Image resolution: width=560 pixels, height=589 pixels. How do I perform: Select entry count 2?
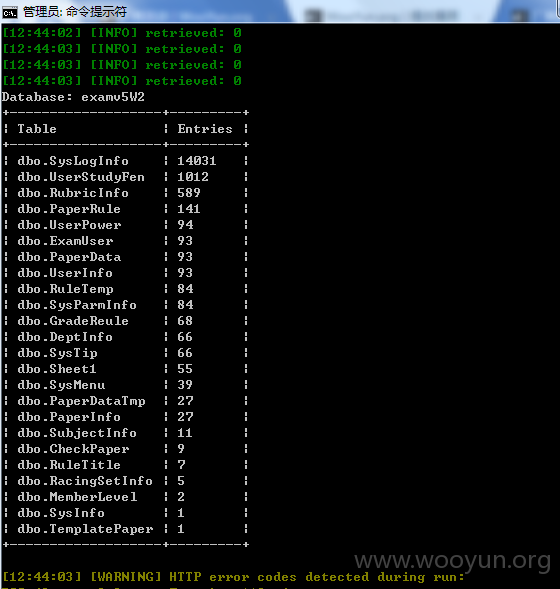point(181,497)
